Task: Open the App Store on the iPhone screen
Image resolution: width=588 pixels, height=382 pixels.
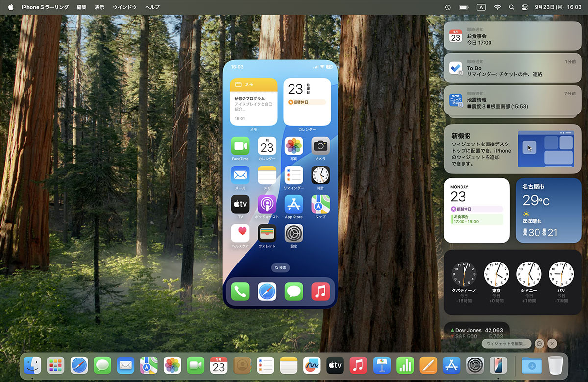Action: coord(294,204)
